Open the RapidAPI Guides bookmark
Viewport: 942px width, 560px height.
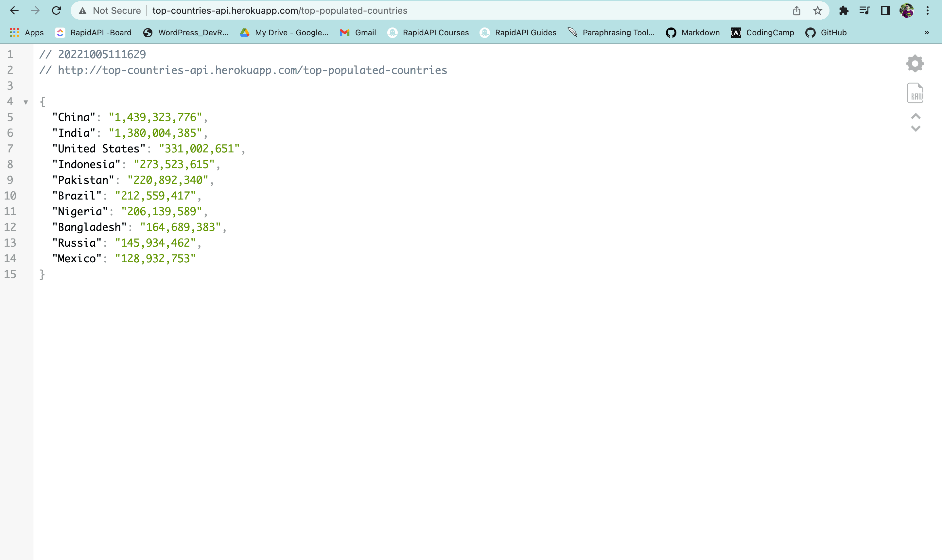[517, 32]
